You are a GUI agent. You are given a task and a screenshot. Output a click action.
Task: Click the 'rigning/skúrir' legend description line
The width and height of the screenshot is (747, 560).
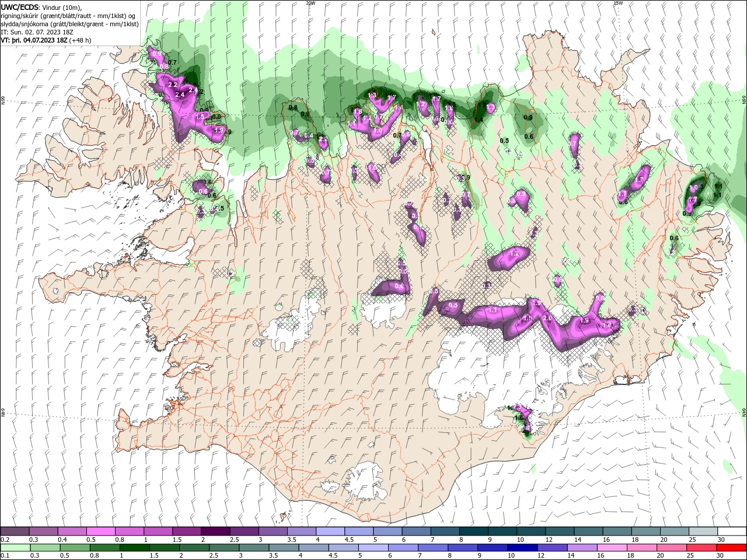69,16
